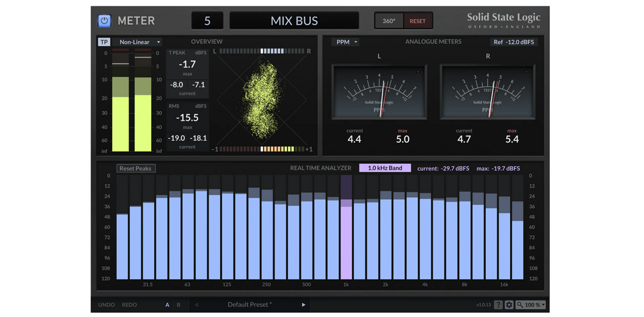
Task: Open the 100 % zoom dropdown
Action: point(531,305)
